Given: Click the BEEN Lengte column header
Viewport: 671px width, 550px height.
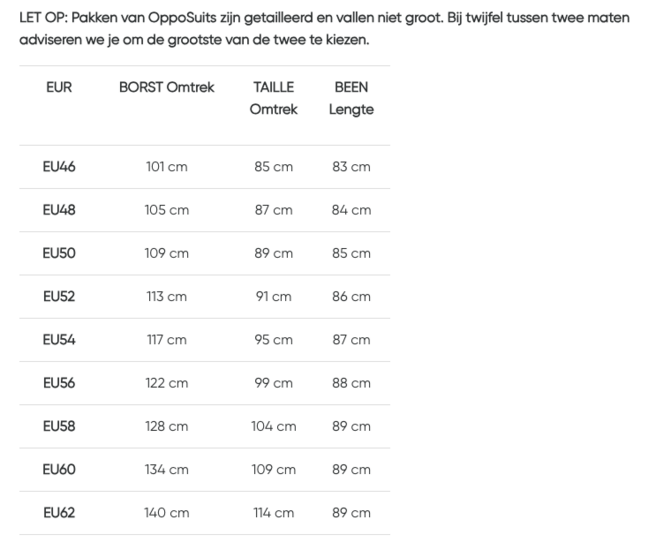Looking at the screenshot, I should pos(351,98).
